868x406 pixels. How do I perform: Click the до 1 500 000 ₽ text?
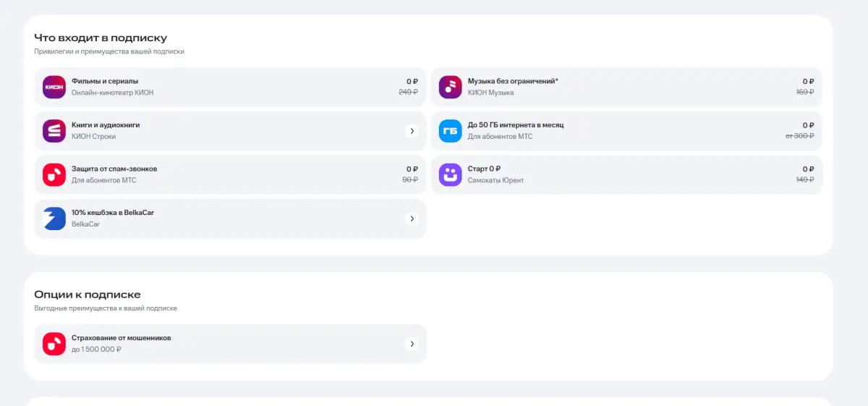click(x=96, y=349)
